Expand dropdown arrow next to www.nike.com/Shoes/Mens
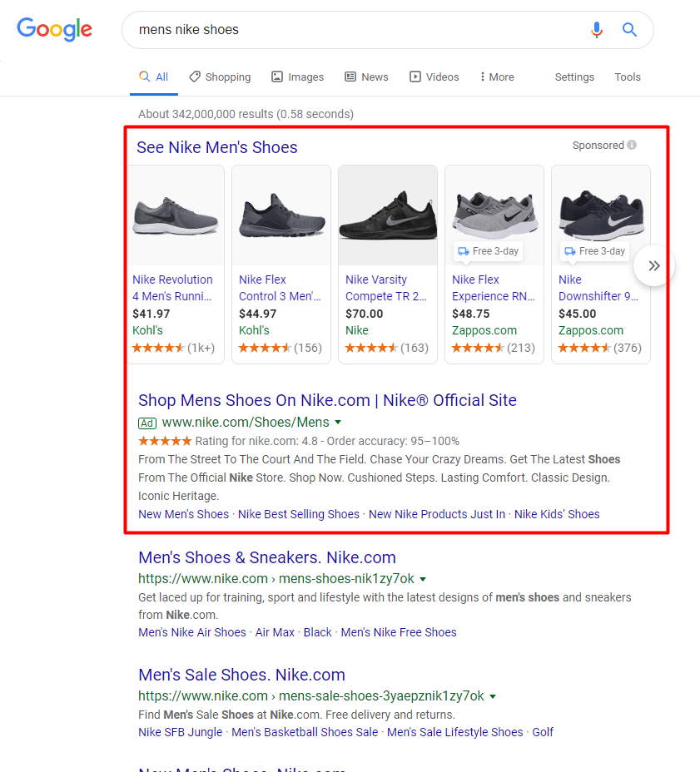 pyautogui.click(x=338, y=423)
